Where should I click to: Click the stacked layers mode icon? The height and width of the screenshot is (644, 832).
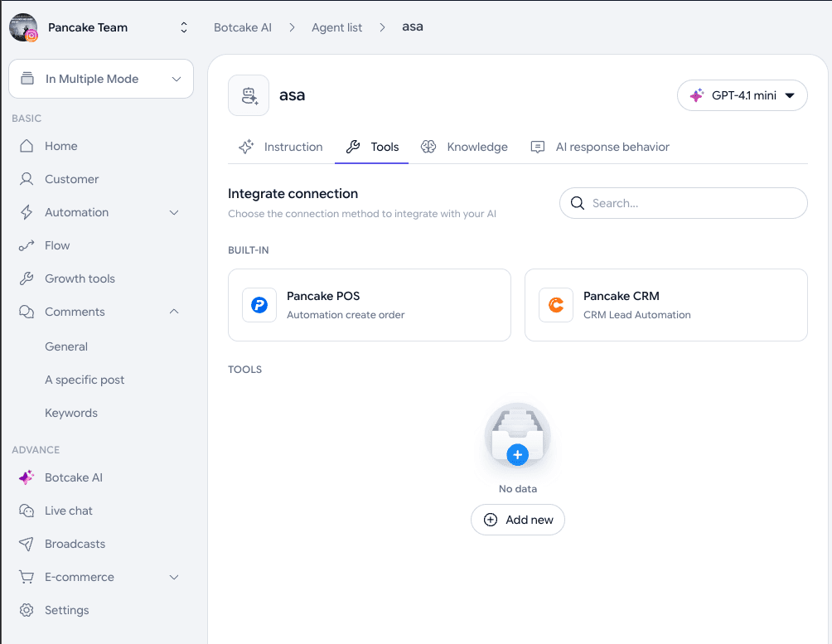27,79
